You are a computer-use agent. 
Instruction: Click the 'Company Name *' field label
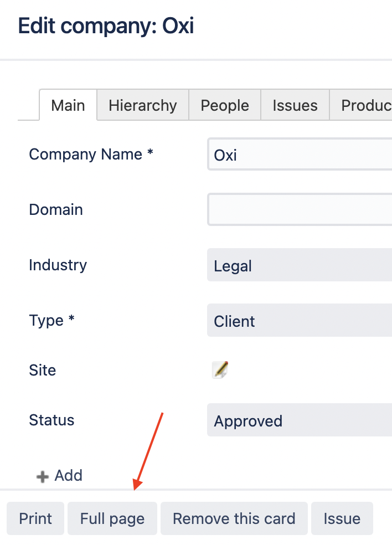point(90,154)
